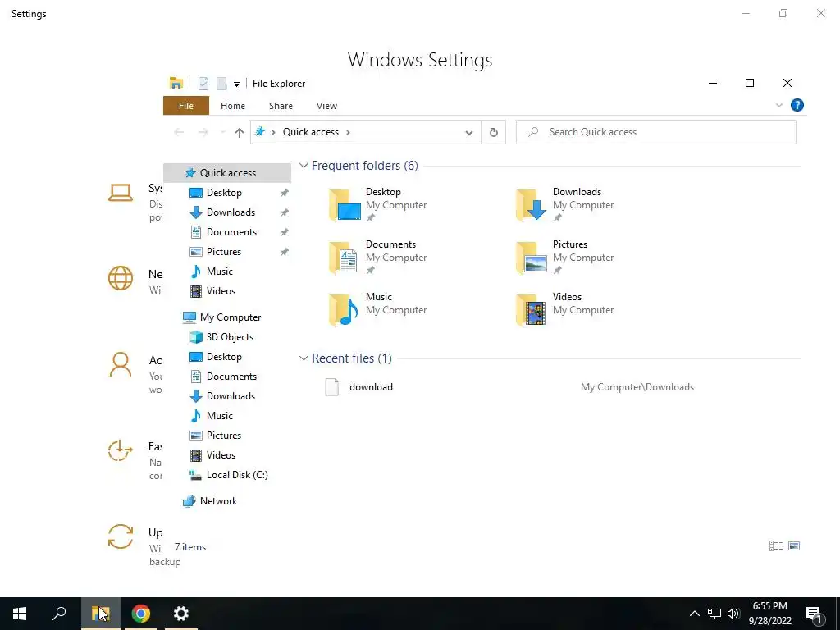Collapse the Frequent folders group
The image size is (840, 630).
click(x=304, y=166)
